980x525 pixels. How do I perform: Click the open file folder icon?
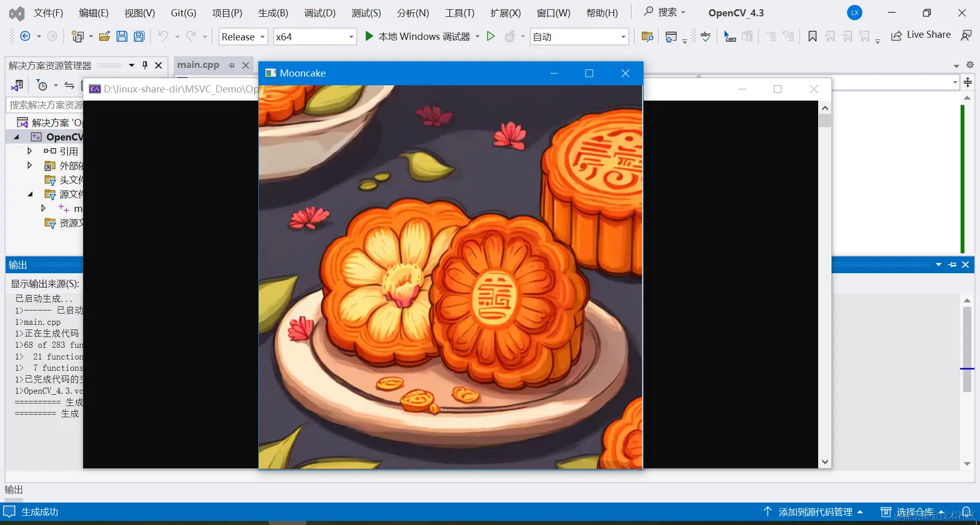105,36
